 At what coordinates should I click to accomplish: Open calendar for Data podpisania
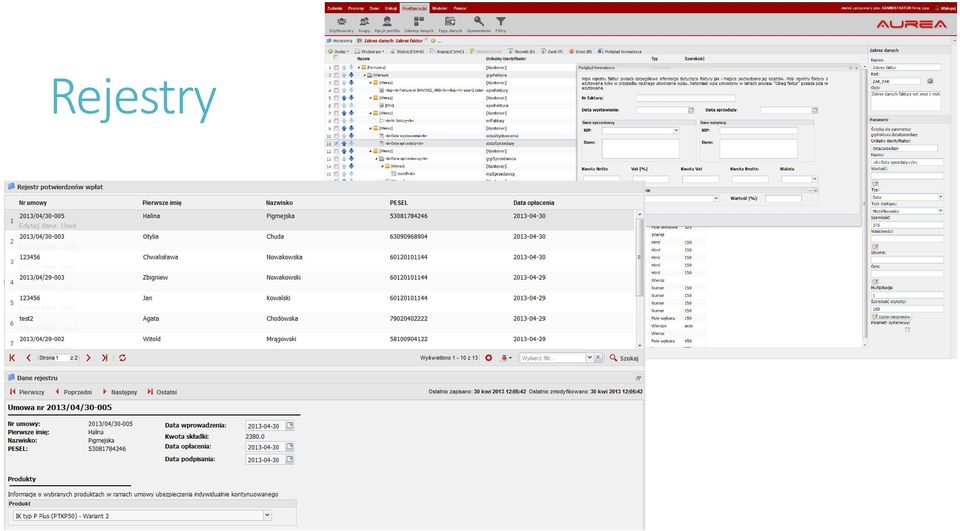pyautogui.click(x=290, y=459)
